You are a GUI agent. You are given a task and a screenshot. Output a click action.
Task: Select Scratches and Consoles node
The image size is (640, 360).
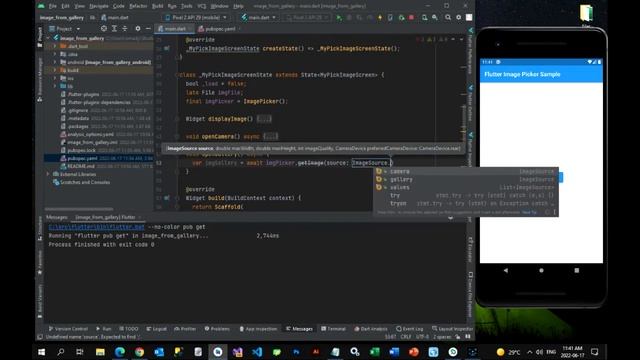(x=82, y=182)
